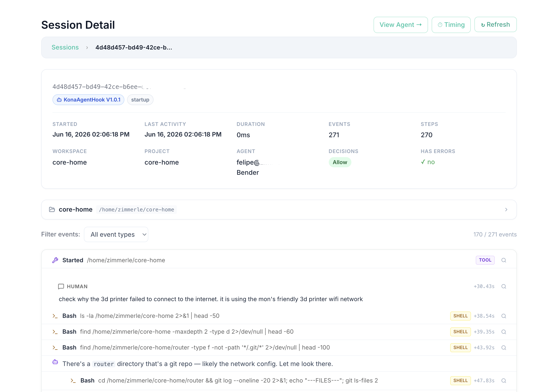Click the KonaAgentHook V1.0.1 badge
Viewport: 549px width, 392px height.
88,100
